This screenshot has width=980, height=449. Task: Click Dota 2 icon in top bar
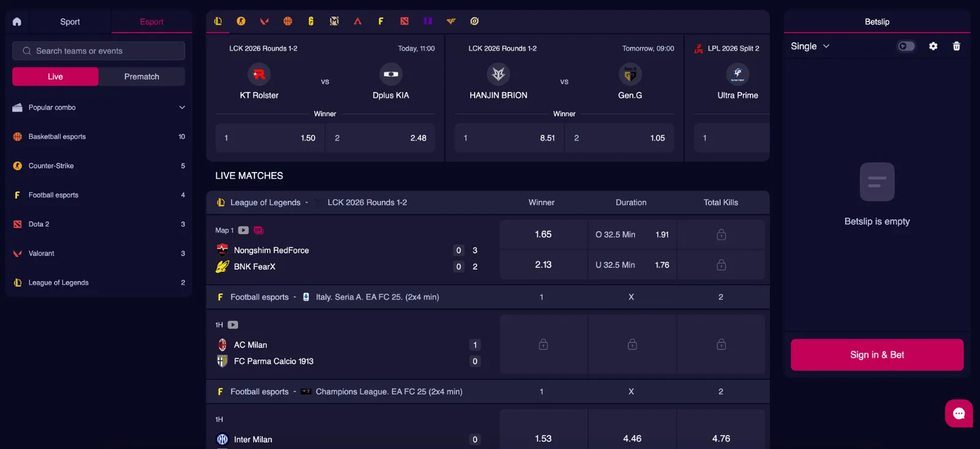(404, 21)
